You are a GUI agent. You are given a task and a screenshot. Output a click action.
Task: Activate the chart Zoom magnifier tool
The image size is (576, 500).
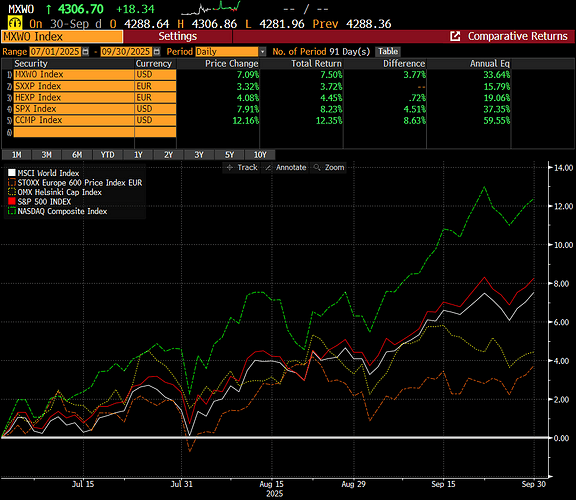(329, 168)
